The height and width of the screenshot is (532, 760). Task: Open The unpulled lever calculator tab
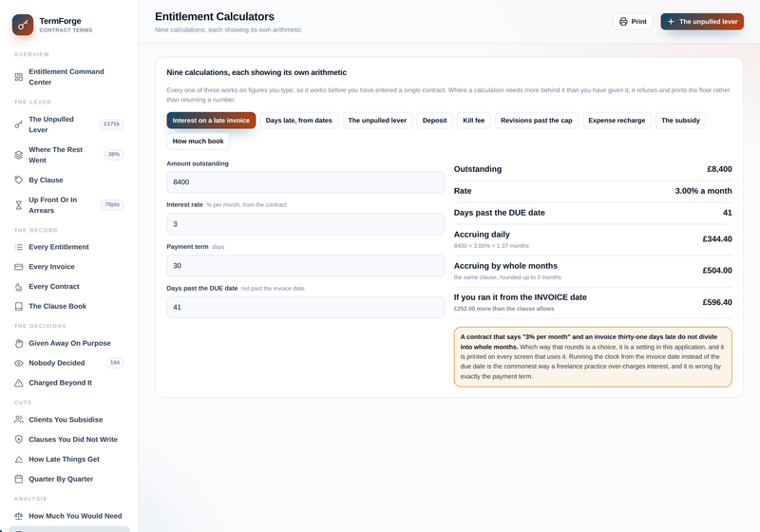coord(377,120)
